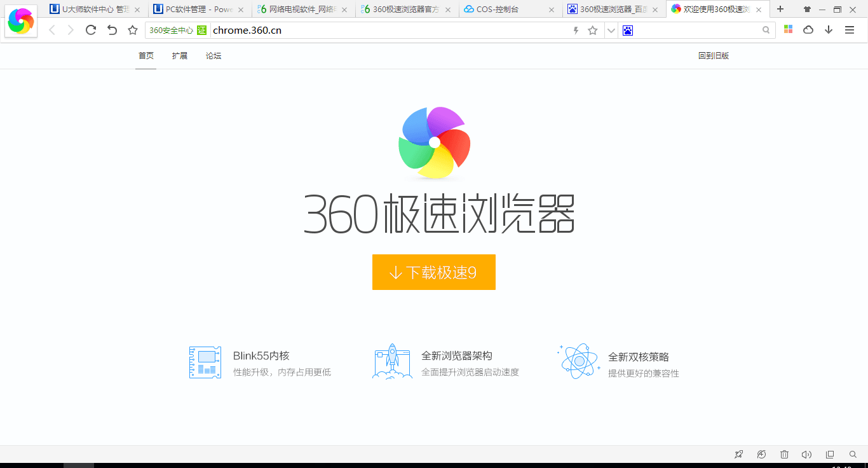Image resolution: width=868 pixels, height=468 pixels.
Task: Open the split-window icon in the status bar
Action: [x=829, y=454]
